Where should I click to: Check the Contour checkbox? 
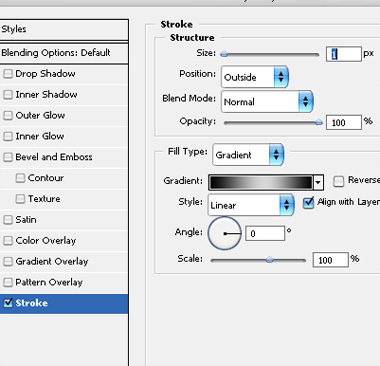coord(20,178)
